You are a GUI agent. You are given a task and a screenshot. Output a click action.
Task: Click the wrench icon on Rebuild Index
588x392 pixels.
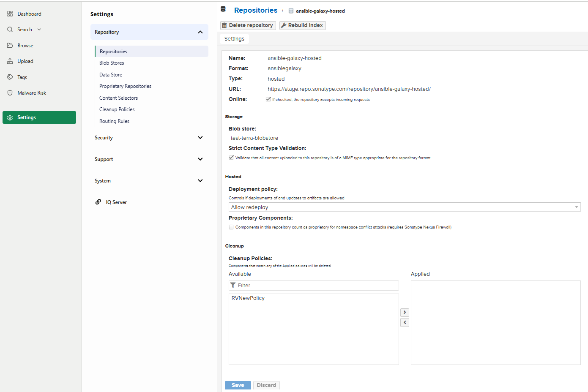pyautogui.click(x=284, y=25)
